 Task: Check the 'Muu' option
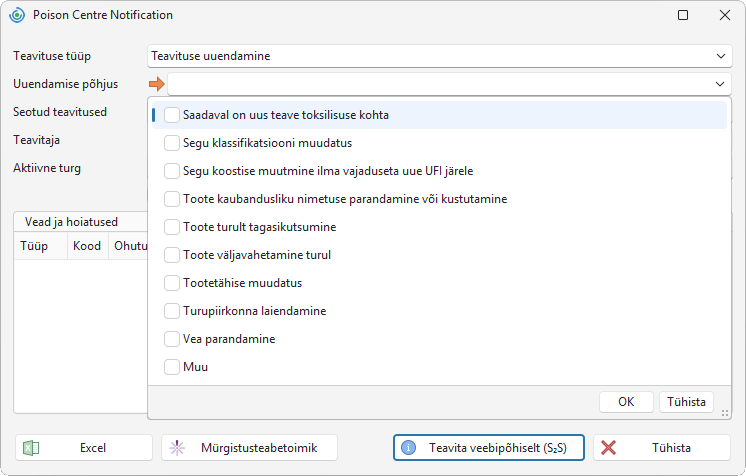[x=172, y=367]
